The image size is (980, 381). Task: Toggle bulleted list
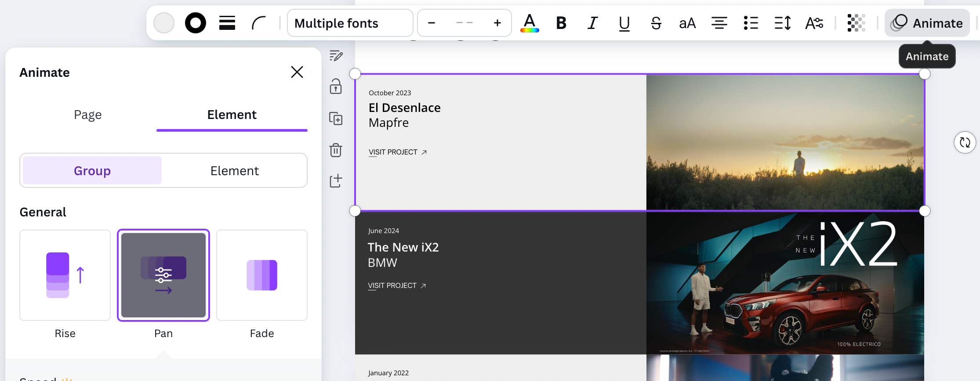[751, 23]
